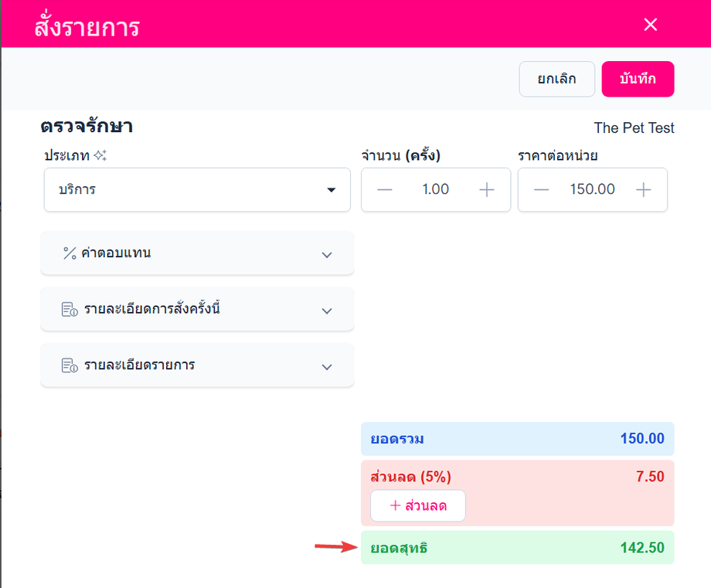The image size is (711, 588).
Task: Expand รายละเอียดการสั่งครั้งนี้ section
Action: (197, 309)
